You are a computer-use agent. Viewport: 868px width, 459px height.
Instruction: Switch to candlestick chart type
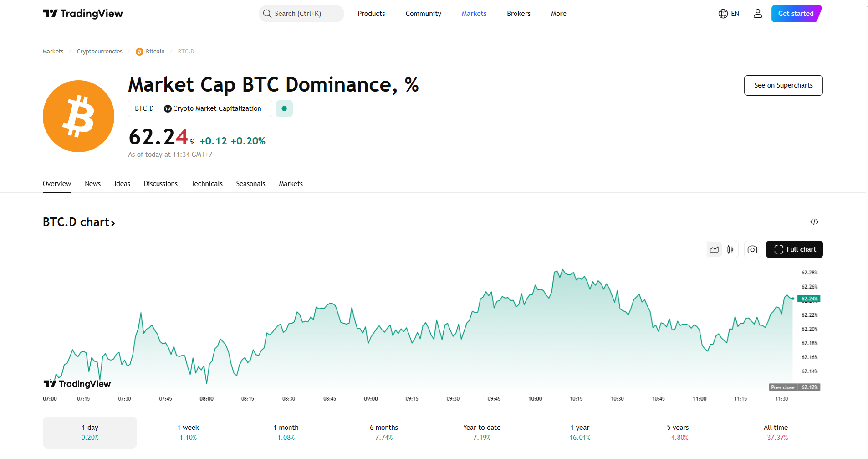pos(730,249)
